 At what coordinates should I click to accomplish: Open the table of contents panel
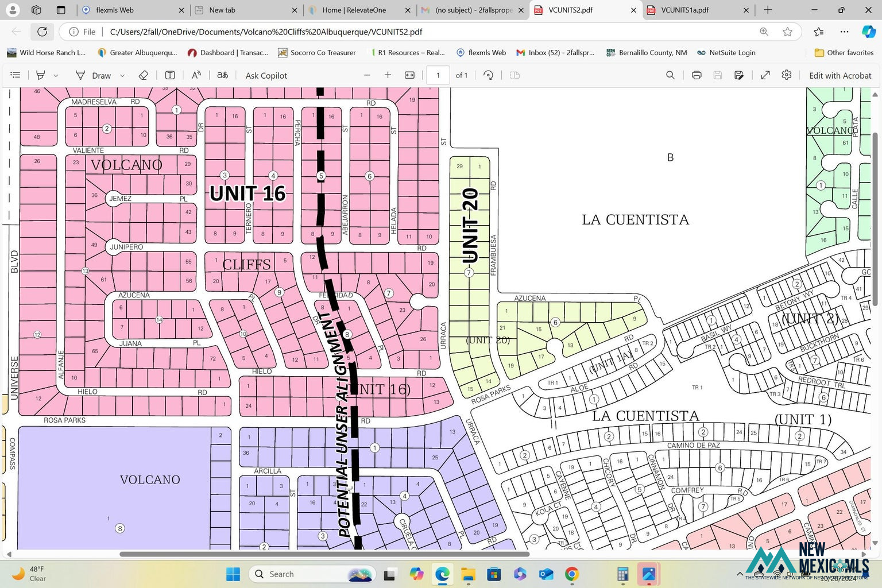click(16, 75)
